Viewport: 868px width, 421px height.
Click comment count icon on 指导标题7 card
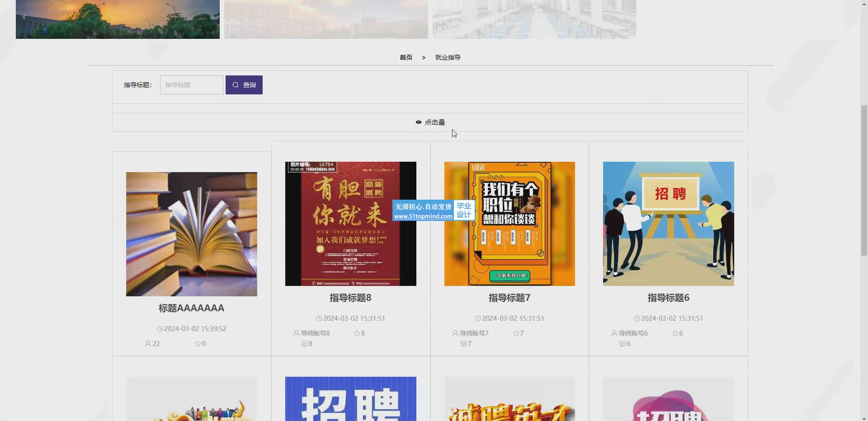click(x=463, y=344)
